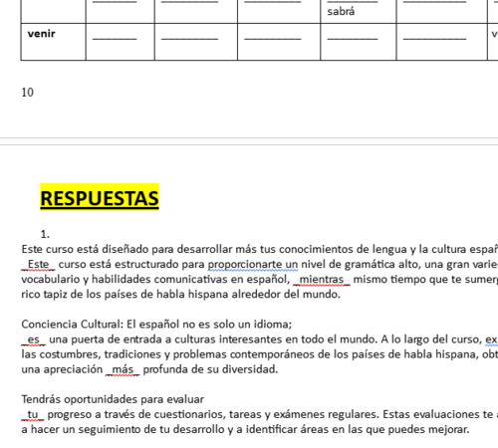Click the blank line below 'sabrá' in venir row
Screen dimensions: 498x448
(x=353, y=39)
